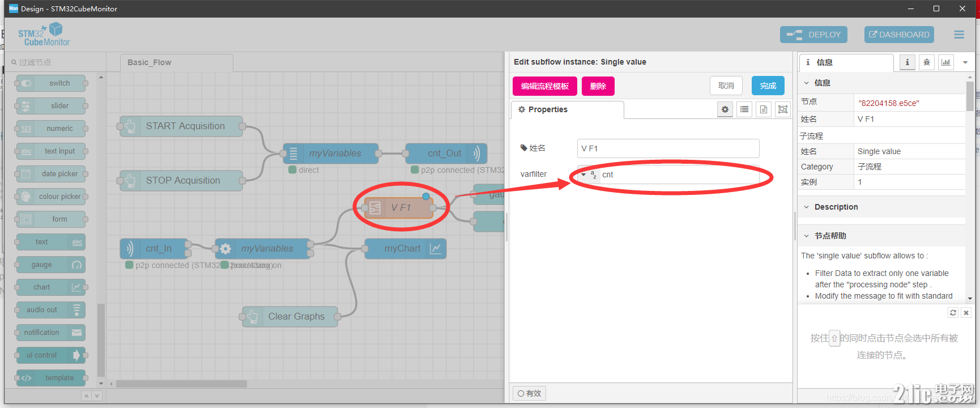Open the hamburger main menu
Screen dimensions: 980x408
click(x=959, y=35)
